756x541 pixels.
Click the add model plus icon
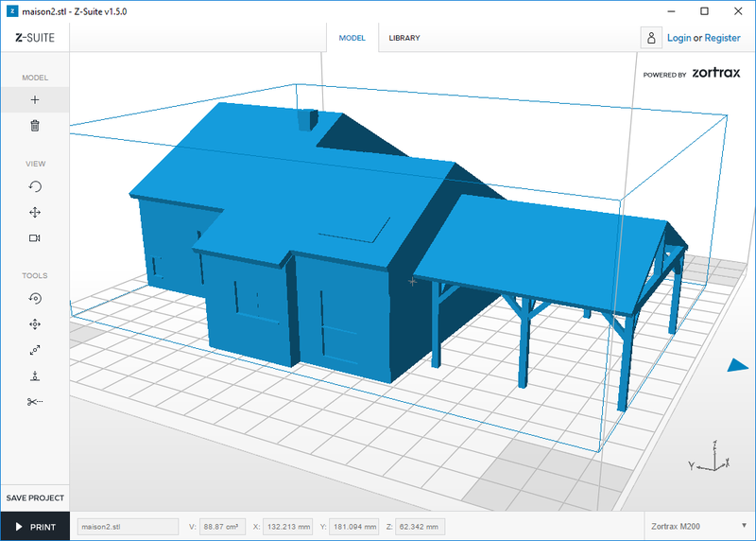[35, 99]
